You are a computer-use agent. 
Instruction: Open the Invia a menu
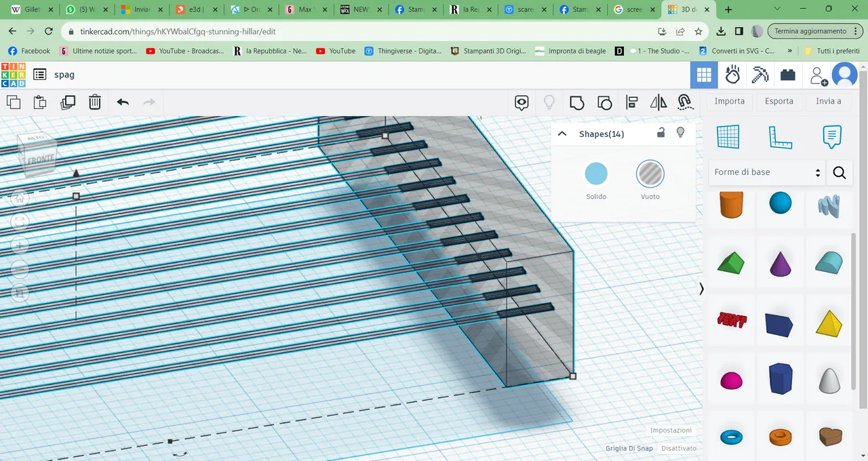(x=828, y=101)
